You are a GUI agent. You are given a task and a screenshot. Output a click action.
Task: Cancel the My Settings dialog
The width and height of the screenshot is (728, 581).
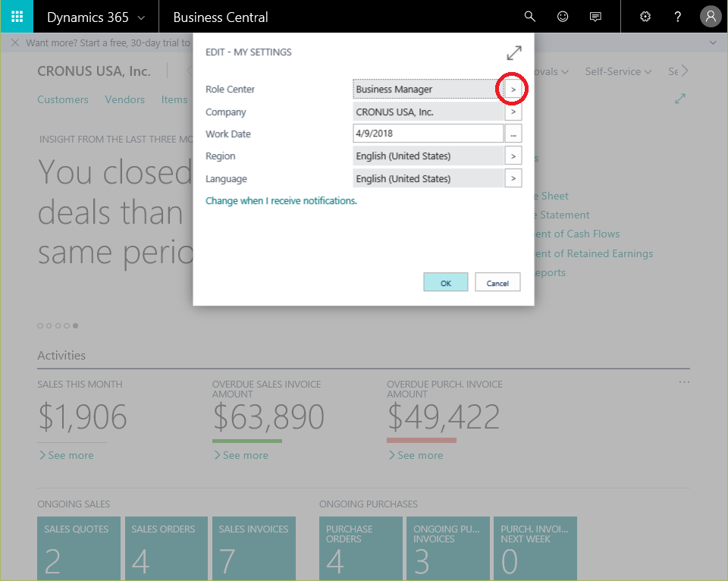(x=497, y=282)
